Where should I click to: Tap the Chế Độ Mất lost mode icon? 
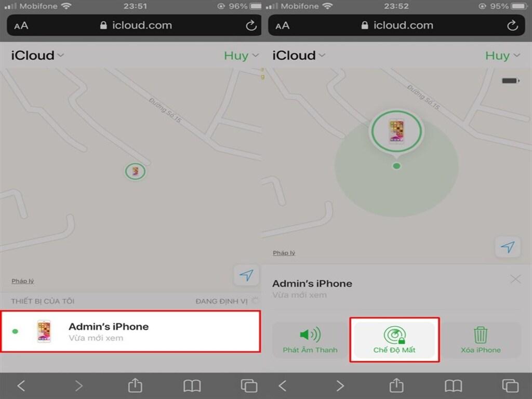395,335
